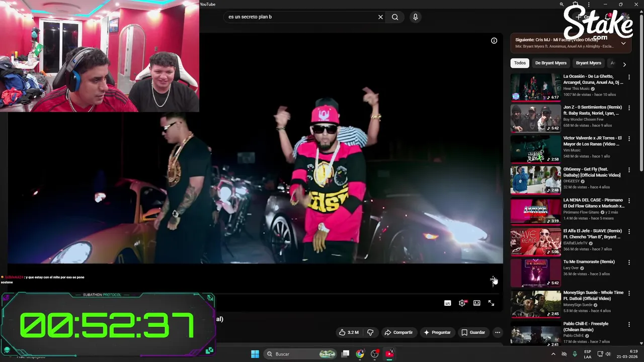Open El Alfa SUAVE Remix title
The height and width of the screenshot is (362, 644).
[x=593, y=234]
